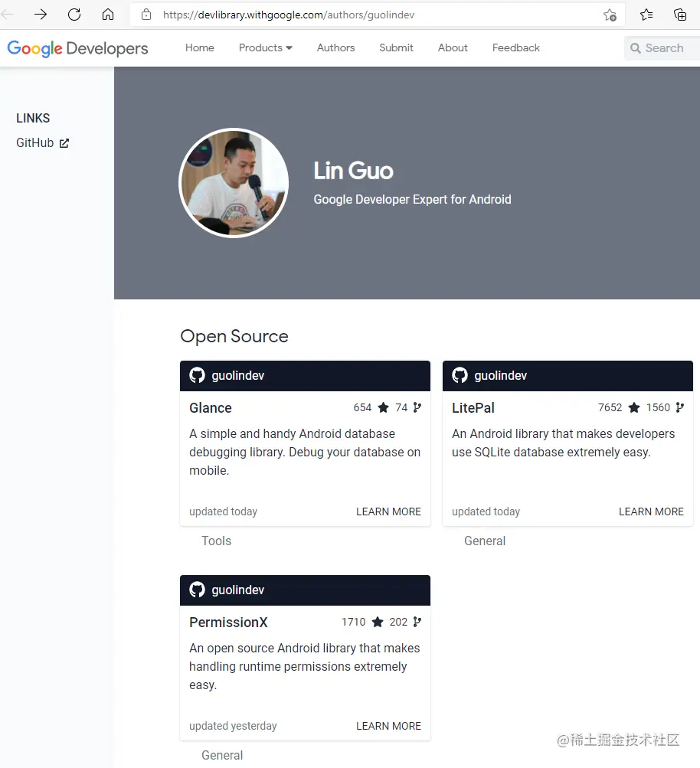Open the Home nav item

pyautogui.click(x=199, y=47)
